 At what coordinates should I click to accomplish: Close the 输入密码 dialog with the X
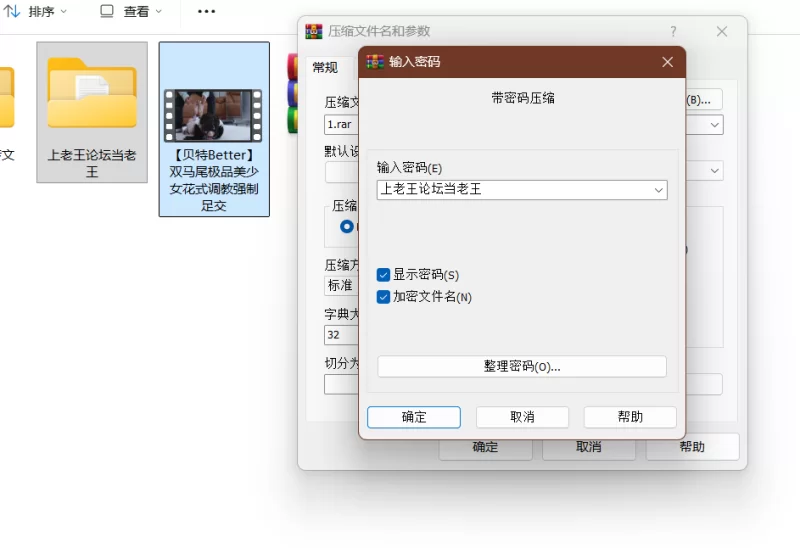(x=667, y=62)
